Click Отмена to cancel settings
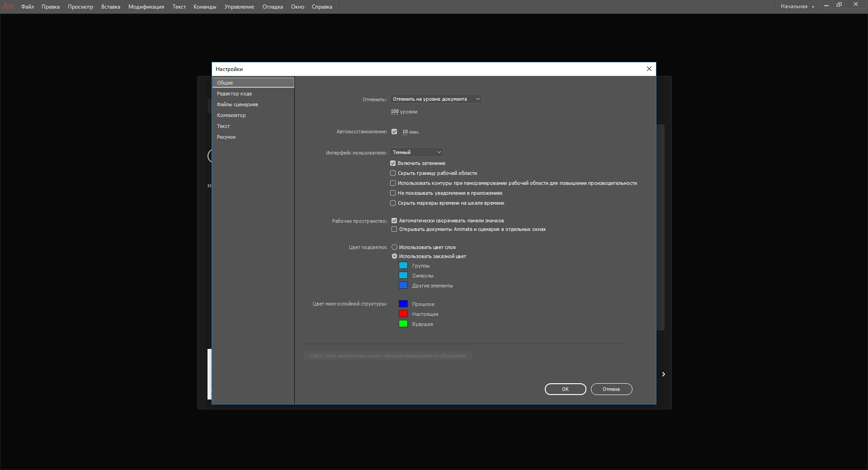868x470 pixels. [611, 389]
